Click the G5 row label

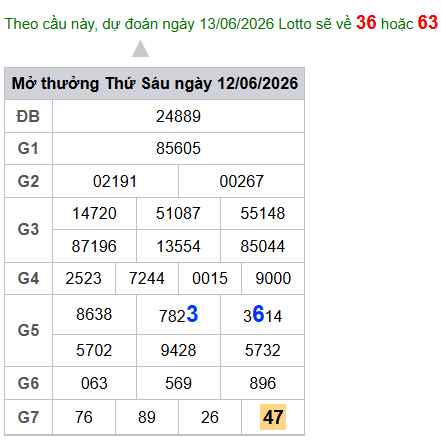coord(28,330)
